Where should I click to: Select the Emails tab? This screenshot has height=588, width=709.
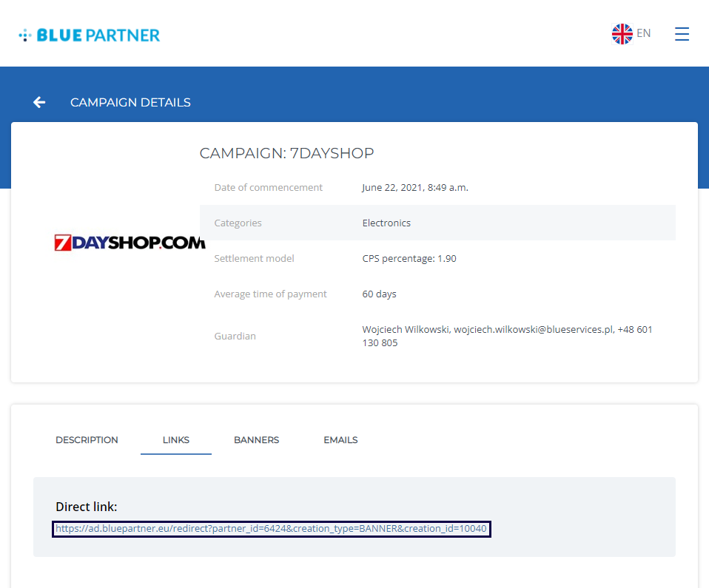point(340,439)
